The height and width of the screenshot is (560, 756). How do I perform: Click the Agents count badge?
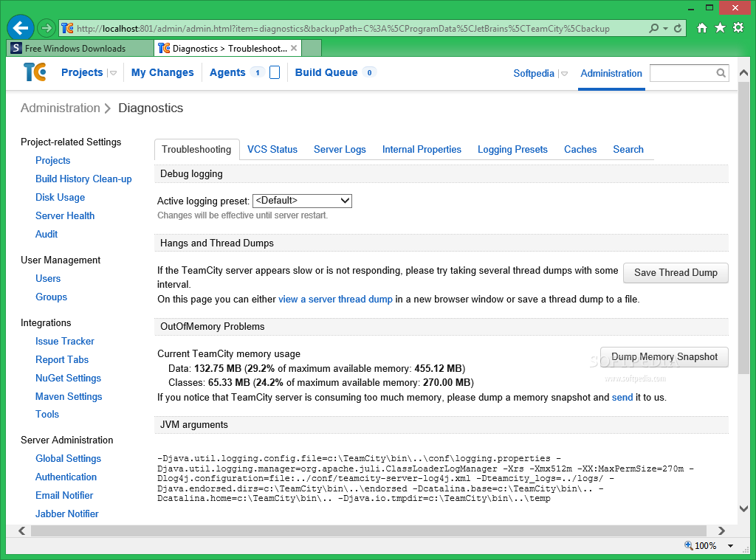[x=258, y=72]
